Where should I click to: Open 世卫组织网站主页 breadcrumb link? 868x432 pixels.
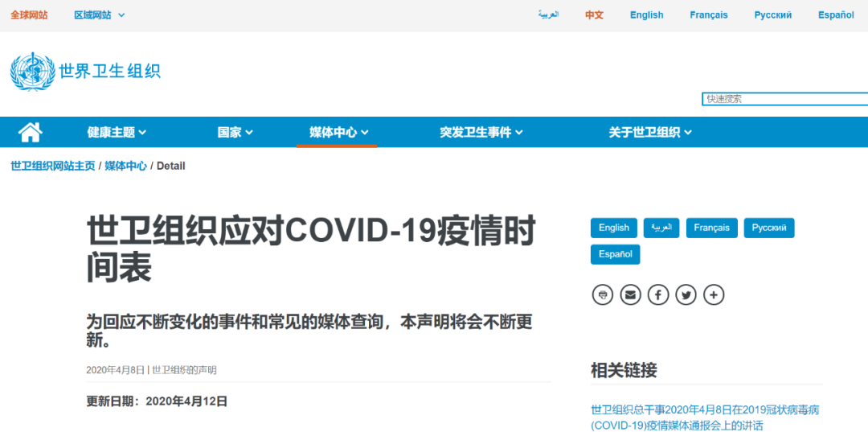point(53,166)
